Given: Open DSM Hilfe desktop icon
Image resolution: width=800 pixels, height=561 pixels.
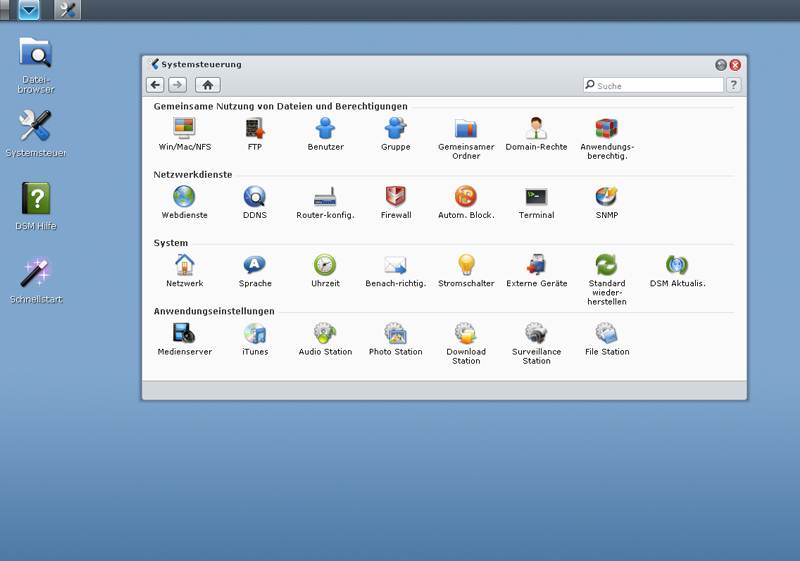Looking at the screenshot, I should [x=36, y=206].
